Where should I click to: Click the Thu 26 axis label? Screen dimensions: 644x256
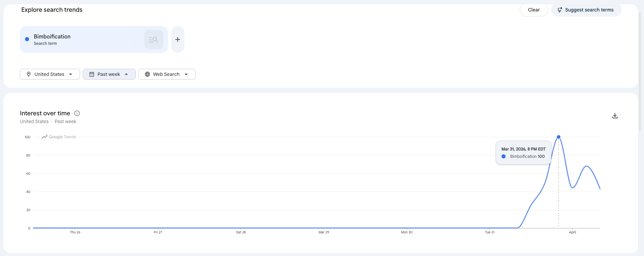[x=75, y=232]
